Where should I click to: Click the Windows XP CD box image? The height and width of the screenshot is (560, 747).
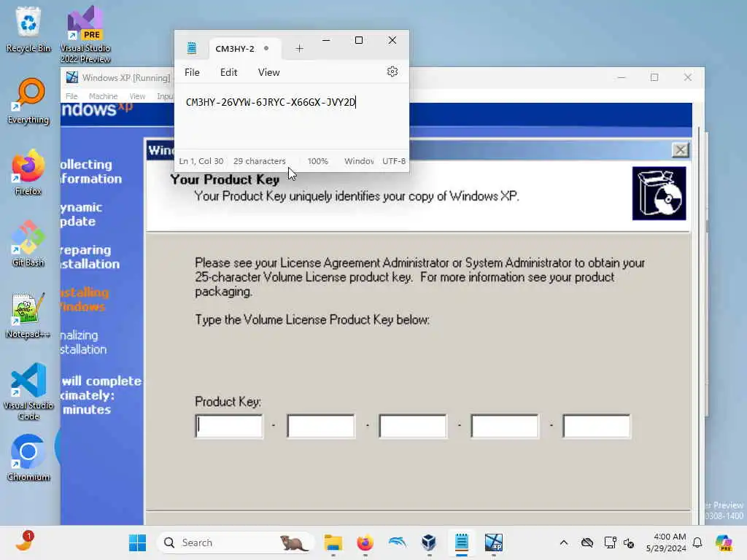(x=659, y=193)
